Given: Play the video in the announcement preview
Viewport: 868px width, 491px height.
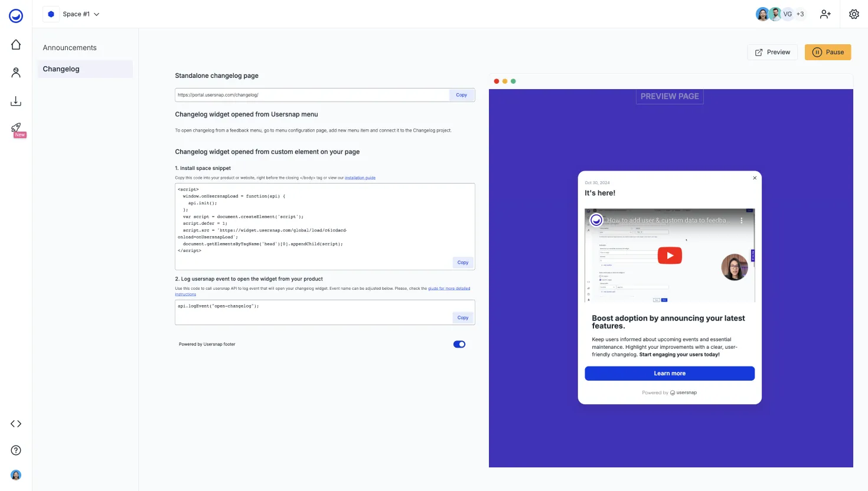Looking at the screenshot, I should tap(670, 255).
